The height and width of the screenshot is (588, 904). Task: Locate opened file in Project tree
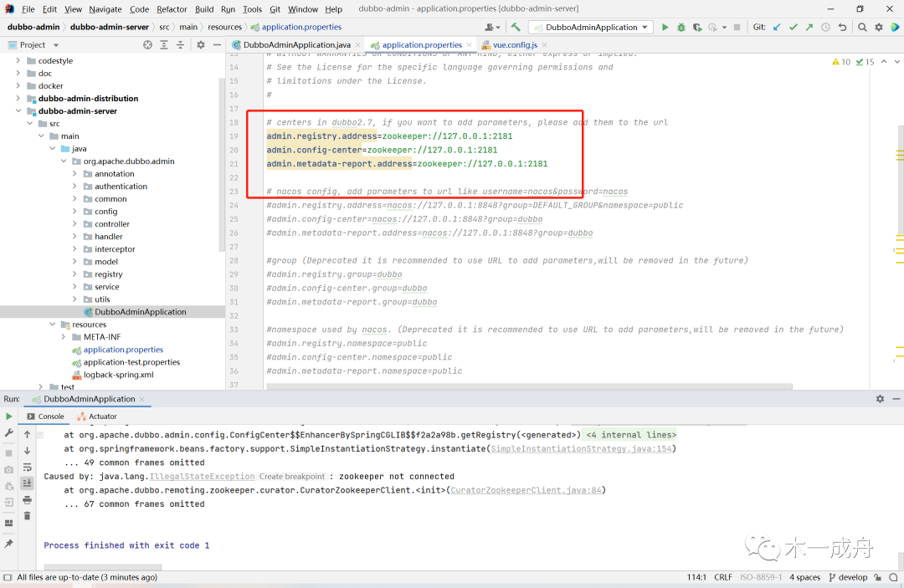coord(147,45)
